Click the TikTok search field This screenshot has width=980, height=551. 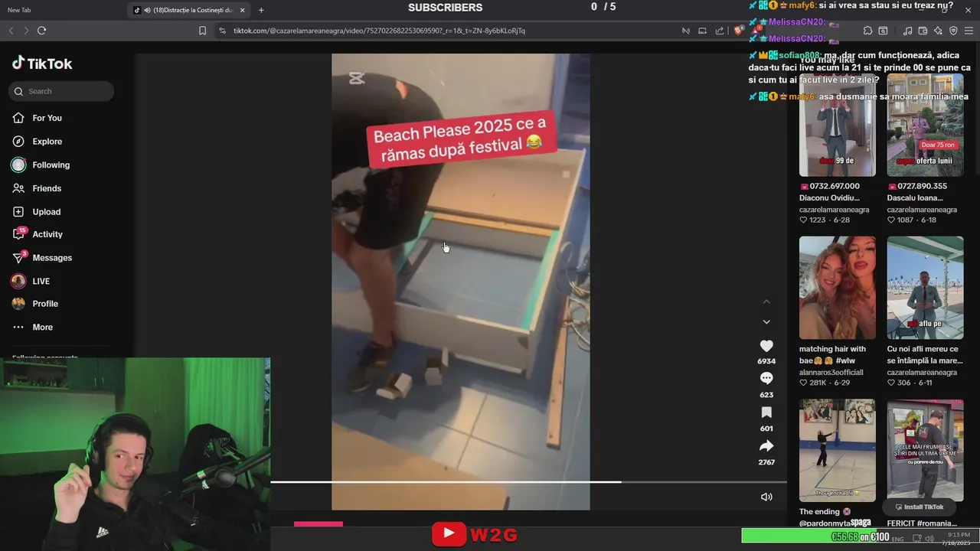(x=61, y=91)
